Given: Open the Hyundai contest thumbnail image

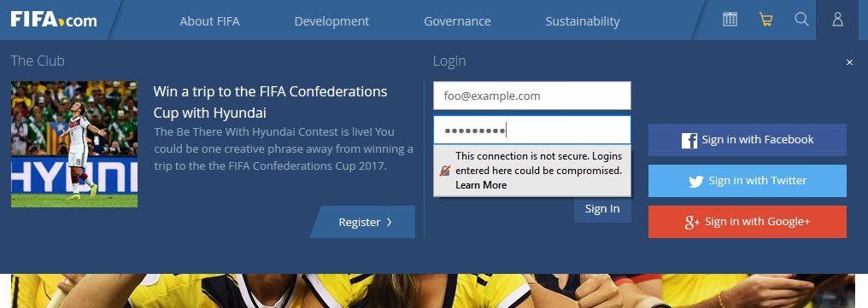Looking at the screenshot, I should pyautogui.click(x=74, y=144).
